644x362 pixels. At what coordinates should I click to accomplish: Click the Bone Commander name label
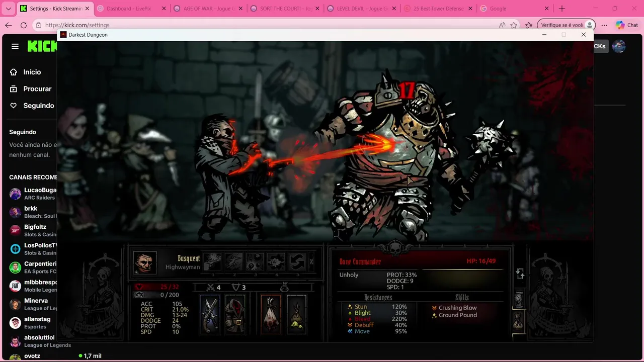(360, 261)
